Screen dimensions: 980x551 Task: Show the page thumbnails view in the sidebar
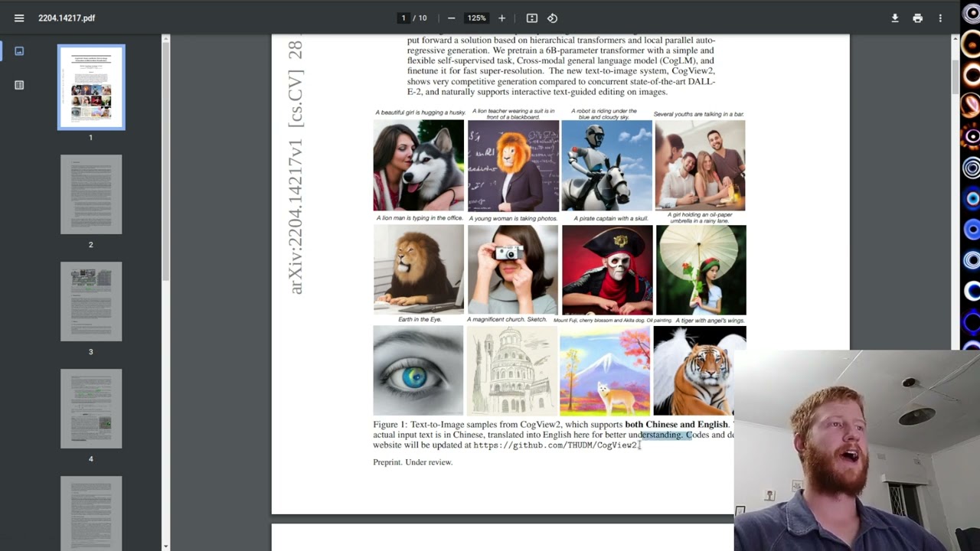pyautogui.click(x=19, y=51)
